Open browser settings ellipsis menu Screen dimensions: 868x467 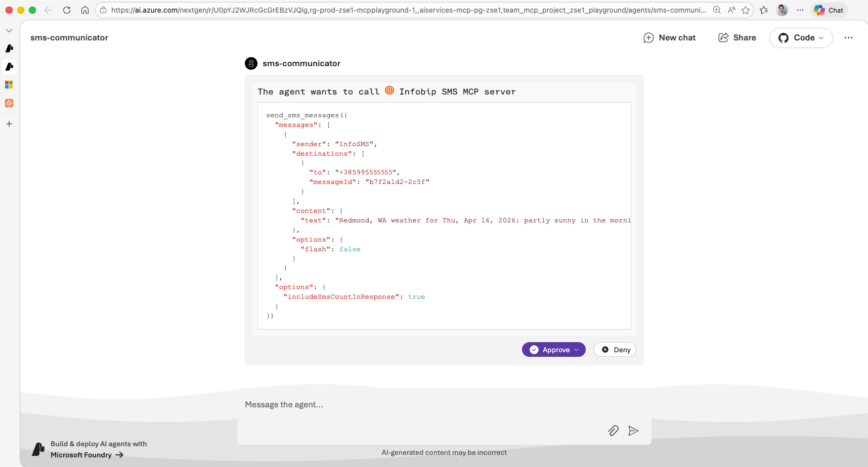(x=800, y=10)
